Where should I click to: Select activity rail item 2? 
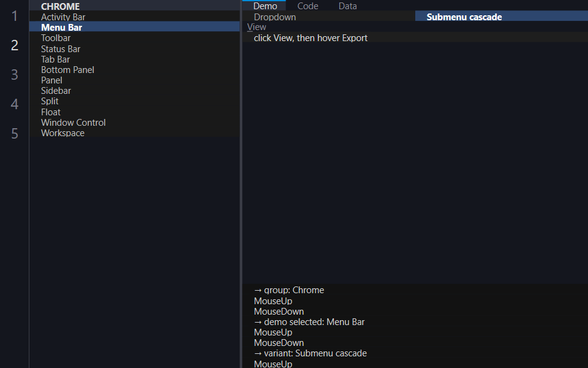tap(15, 45)
